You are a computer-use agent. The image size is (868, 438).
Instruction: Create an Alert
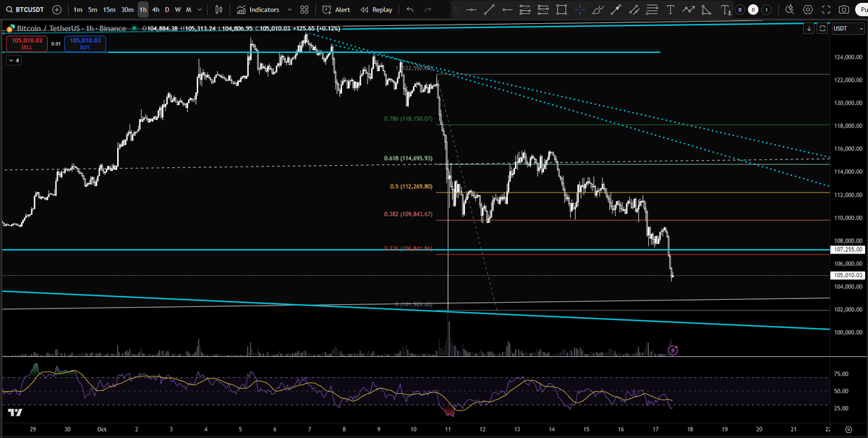(336, 9)
